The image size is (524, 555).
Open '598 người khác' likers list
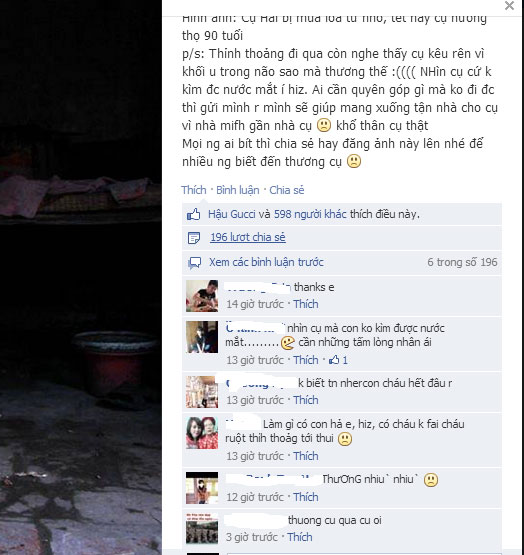310,214
